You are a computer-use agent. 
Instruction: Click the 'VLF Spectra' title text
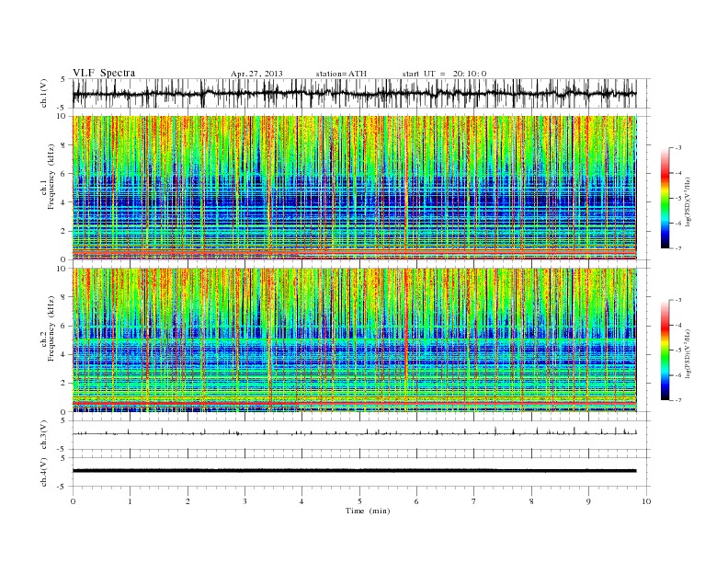pyautogui.click(x=104, y=73)
